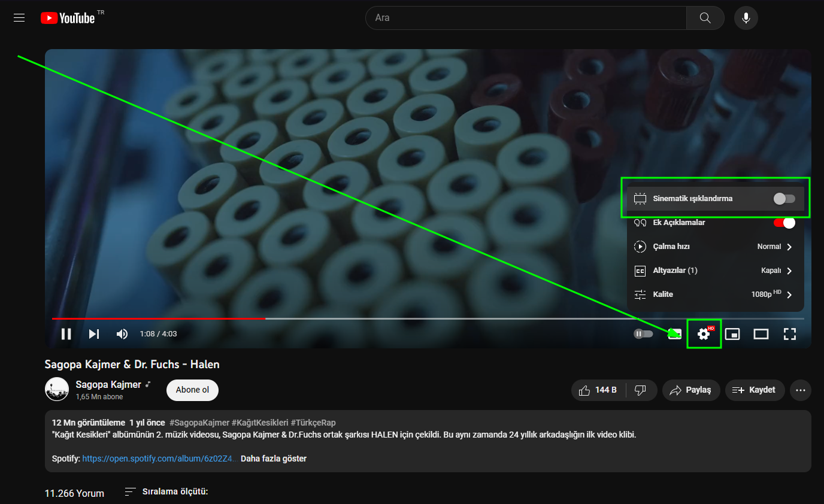Toggle subtitles with the captions button
Screen dimensions: 824x504
[x=675, y=334]
